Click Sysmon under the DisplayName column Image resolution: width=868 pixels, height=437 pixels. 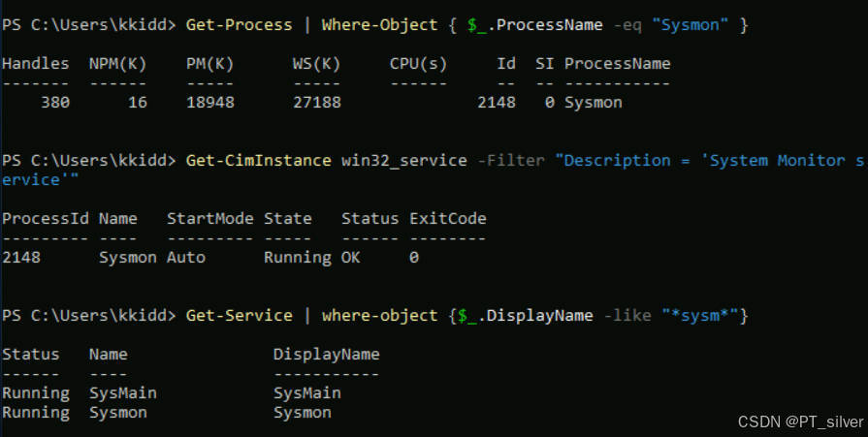tap(303, 413)
